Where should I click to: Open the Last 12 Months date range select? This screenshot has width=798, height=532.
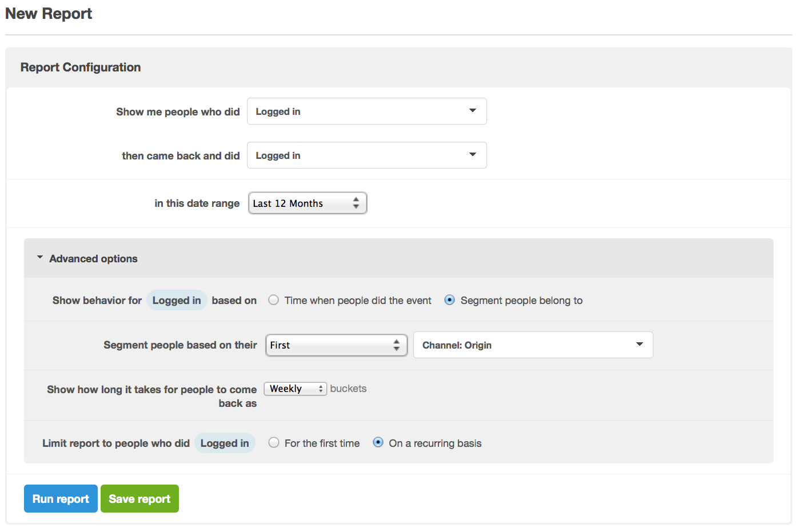click(307, 203)
